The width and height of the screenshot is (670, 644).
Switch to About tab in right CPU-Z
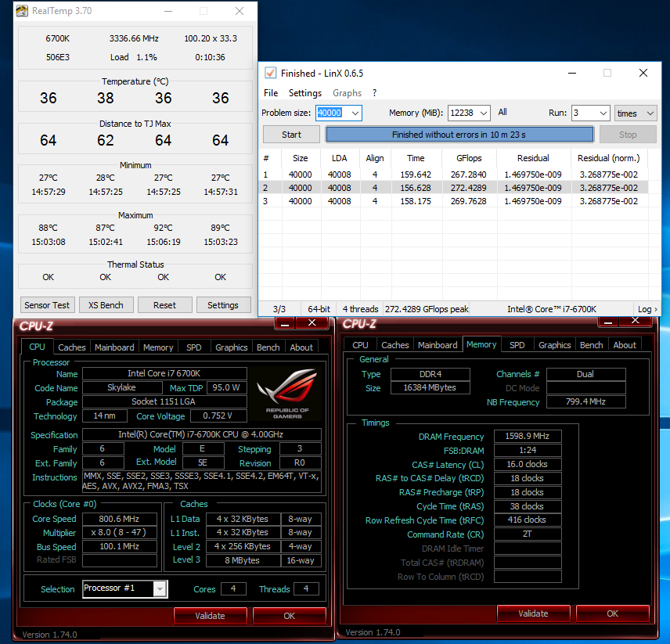(625, 345)
